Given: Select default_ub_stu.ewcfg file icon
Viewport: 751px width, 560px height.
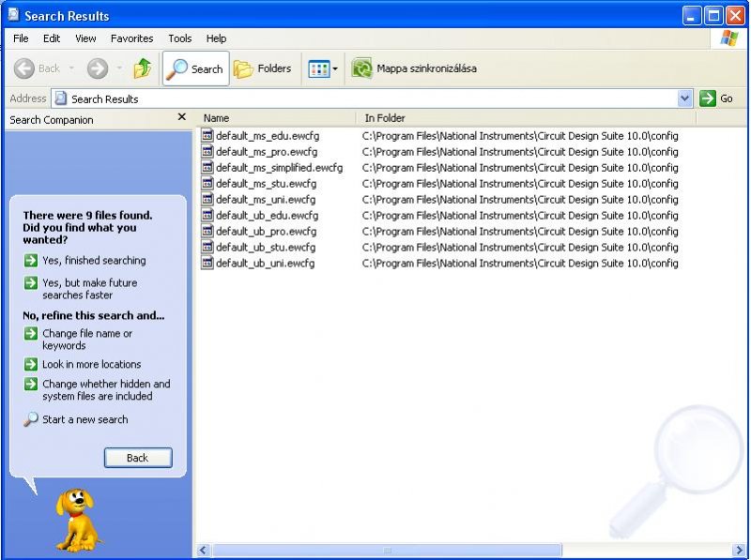Looking at the screenshot, I should tap(207, 247).
